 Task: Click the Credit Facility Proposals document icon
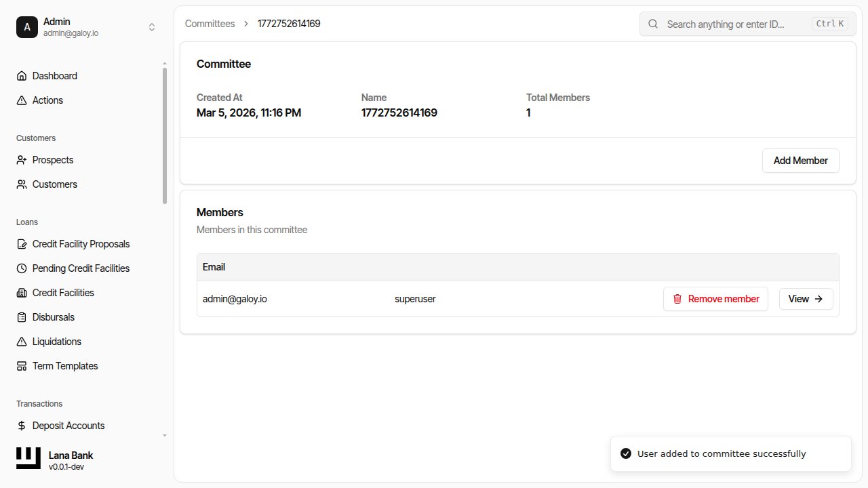[21, 243]
